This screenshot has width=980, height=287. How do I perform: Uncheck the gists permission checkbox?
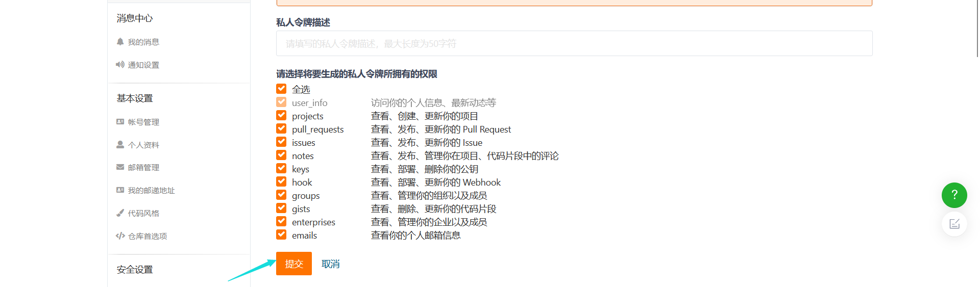point(281,208)
